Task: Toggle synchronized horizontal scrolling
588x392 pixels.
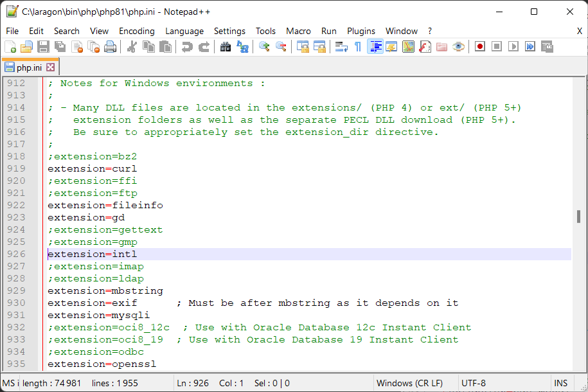Action: pos(319,47)
